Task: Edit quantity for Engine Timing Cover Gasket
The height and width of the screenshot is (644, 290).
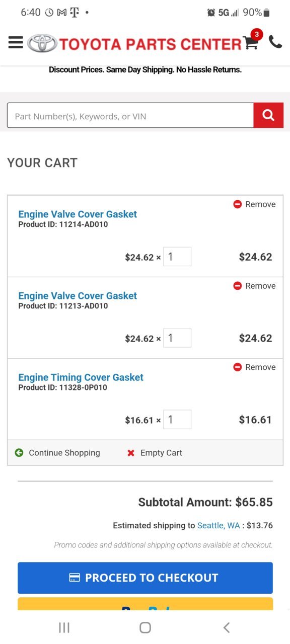Action: click(177, 420)
